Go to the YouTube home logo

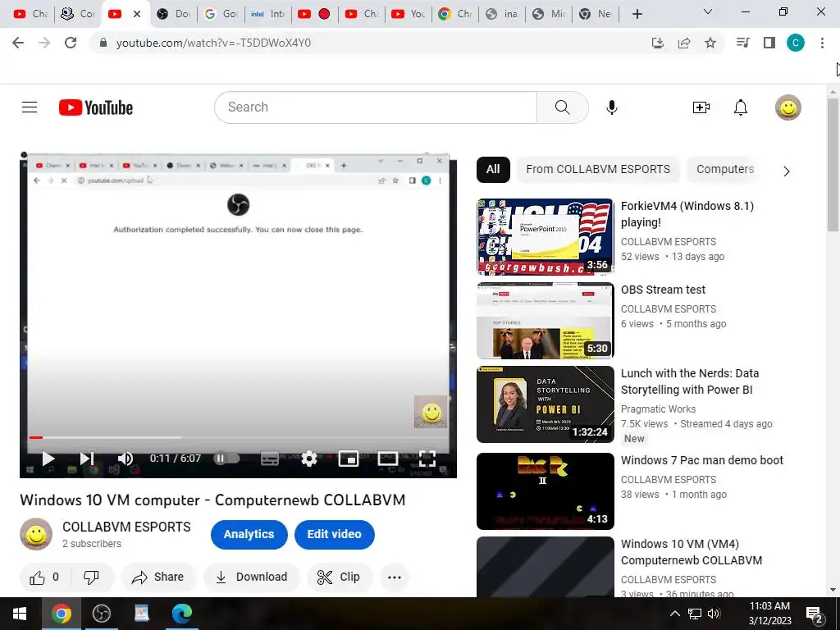click(96, 107)
